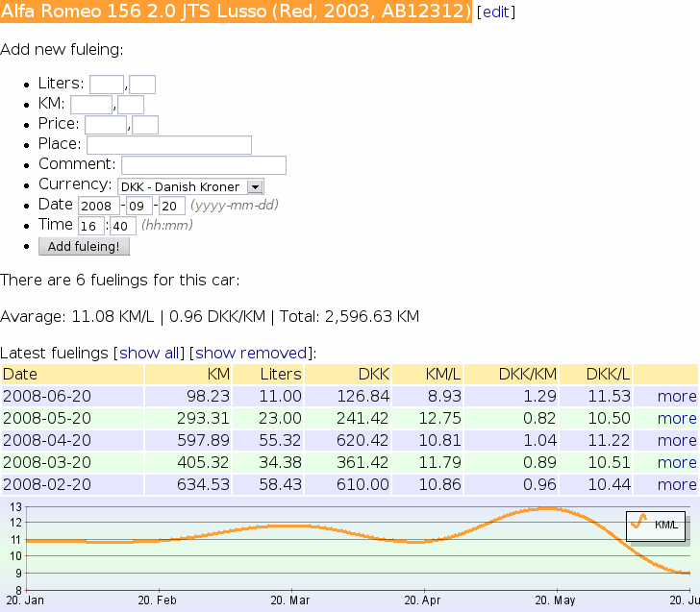
Task: Open more for the 2008-02-20 fueling
Action: click(677, 484)
